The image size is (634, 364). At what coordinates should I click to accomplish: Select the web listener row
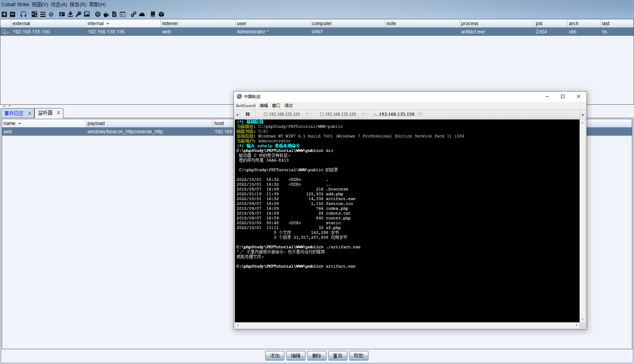(x=118, y=132)
